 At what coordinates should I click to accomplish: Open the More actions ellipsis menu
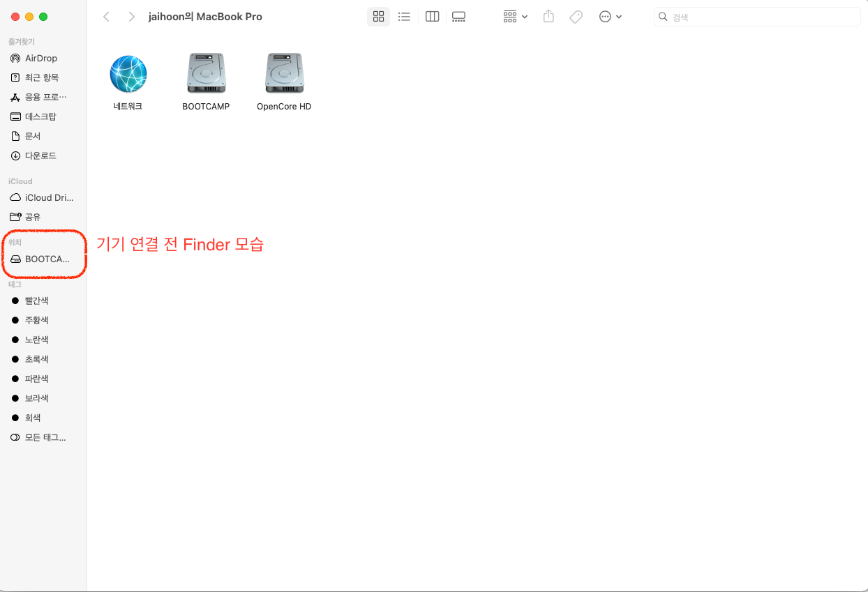click(x=611, y=17)
